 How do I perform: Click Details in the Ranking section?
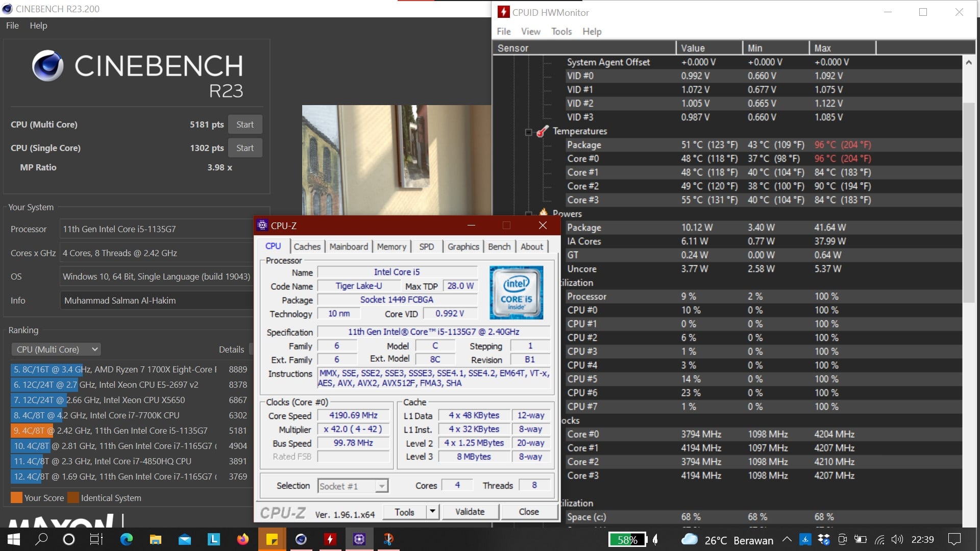[231, 349]
